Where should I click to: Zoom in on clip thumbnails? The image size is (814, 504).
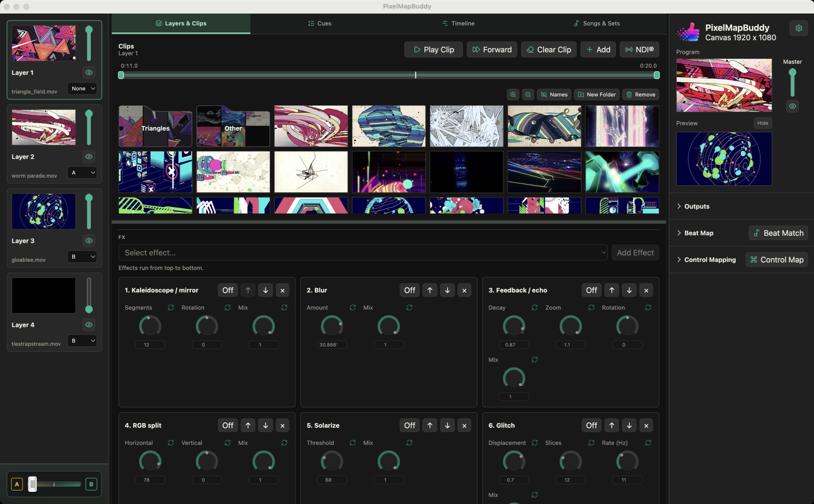(513, 95)
